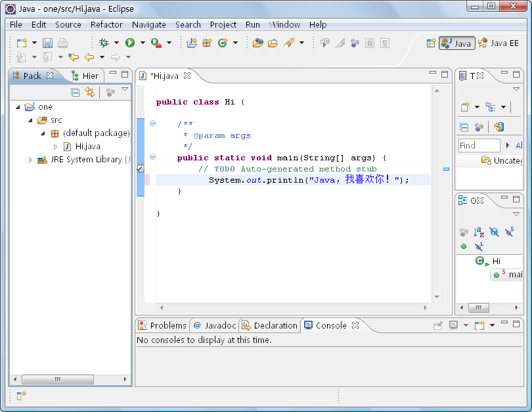Click New Java Class icon in toolbar
Screen dimensions: 532x412
coord(223,43)
